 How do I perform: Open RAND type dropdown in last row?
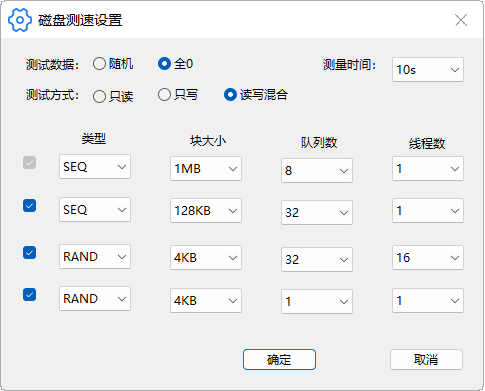95,299
